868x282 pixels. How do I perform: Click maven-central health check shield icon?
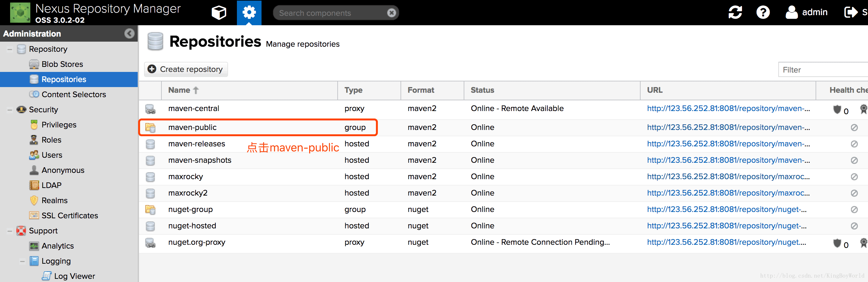coord(837,109)
